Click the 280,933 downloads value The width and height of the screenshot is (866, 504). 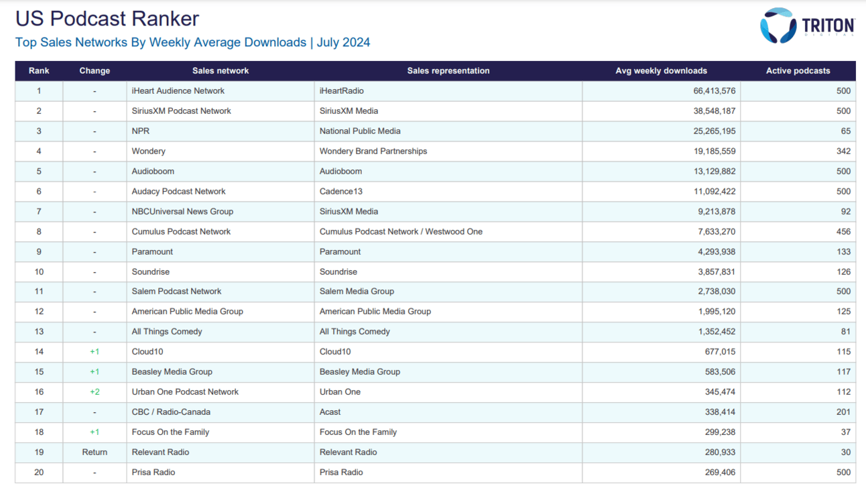click(720, 452)
